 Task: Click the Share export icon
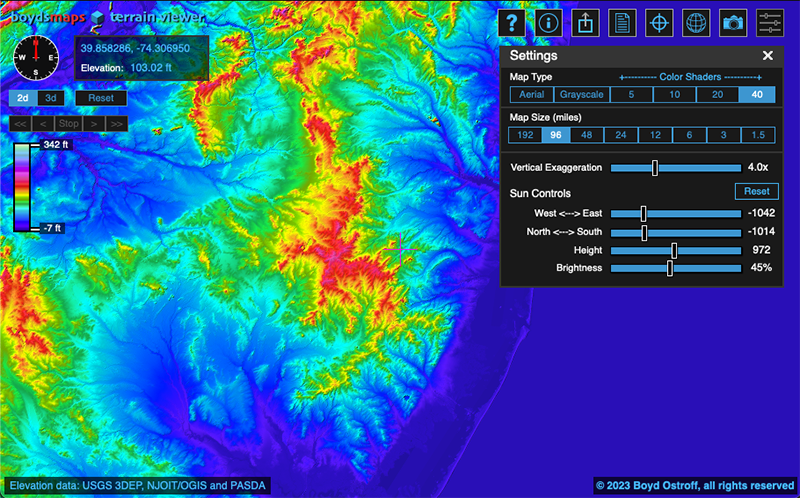point(585,22)
